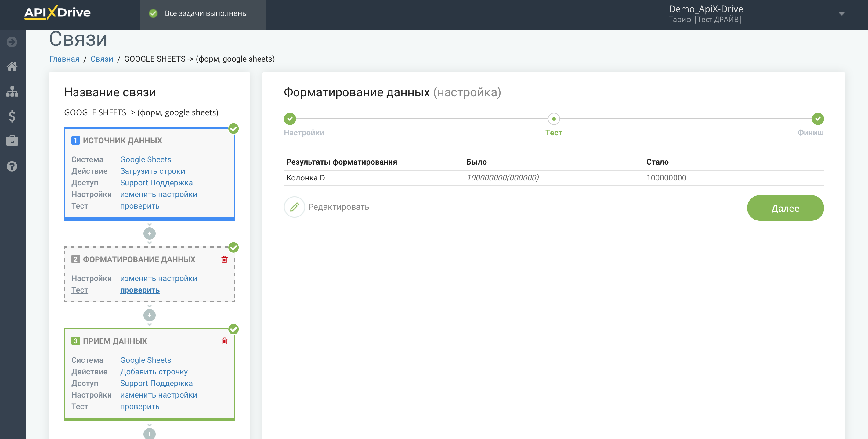This screenshot has height=439, width=868.
Task: Select the Тест step circle
Action: click(x=554, y=119)
